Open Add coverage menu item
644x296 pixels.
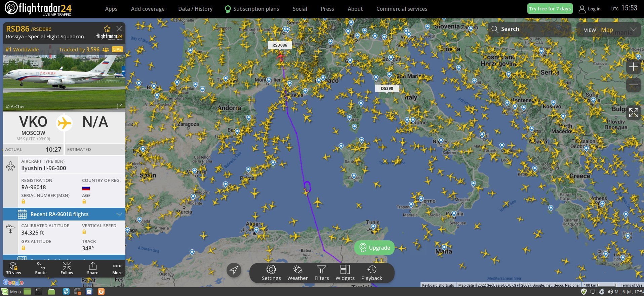tap(148, 9)
